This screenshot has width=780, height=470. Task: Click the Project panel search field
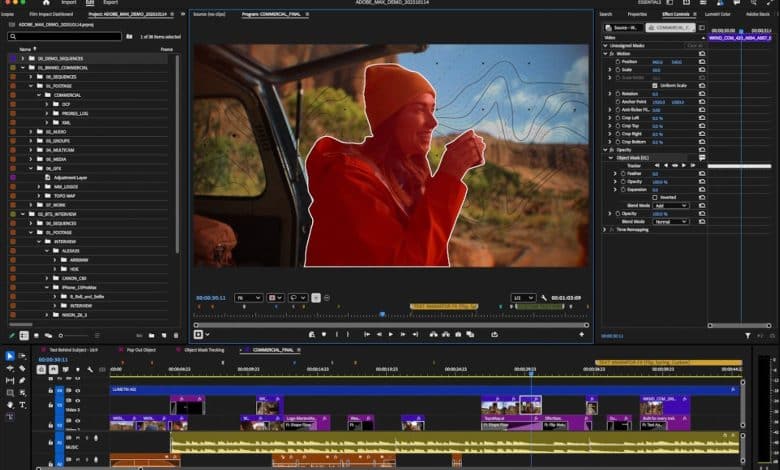tap(65, 36)
